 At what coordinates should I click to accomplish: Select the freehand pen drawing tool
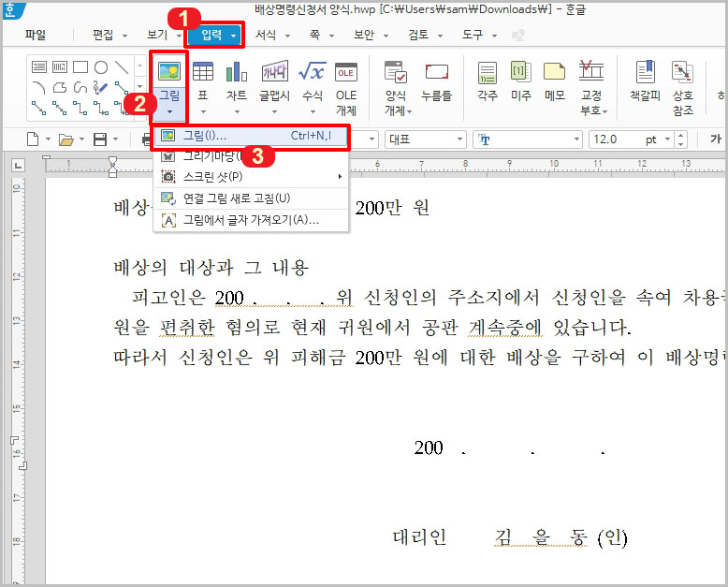(101, 87)
